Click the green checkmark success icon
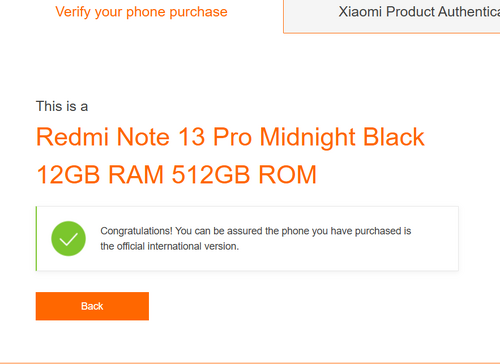Screen dimensions: 500x364 [x=68, y=238]
